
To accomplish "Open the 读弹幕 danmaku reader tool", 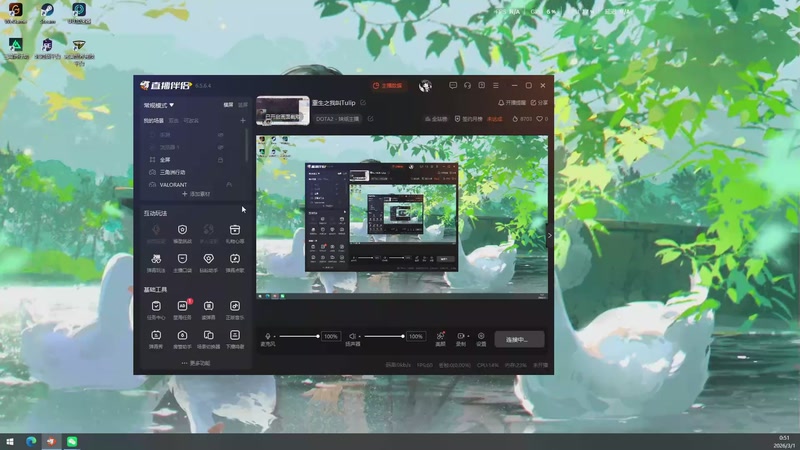I will point(209,310).
